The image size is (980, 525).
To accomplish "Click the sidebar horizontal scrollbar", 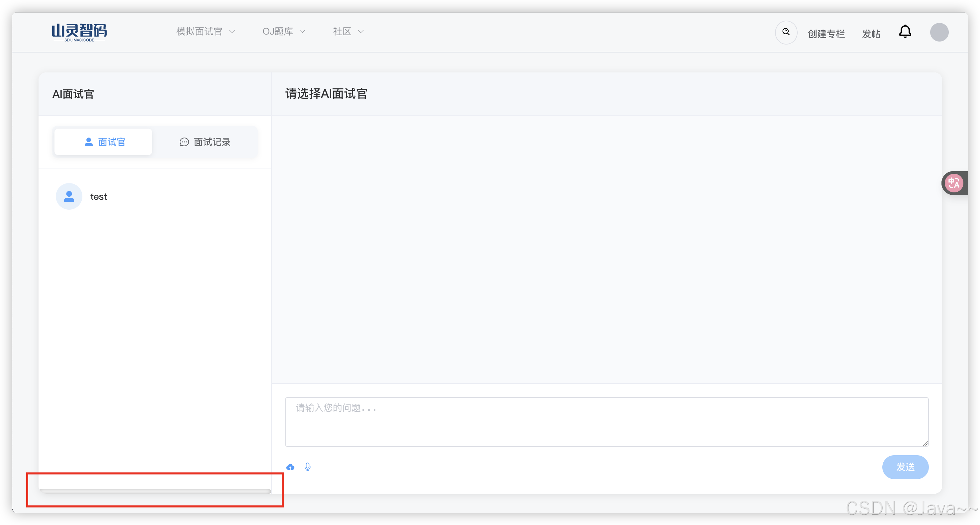I will (x=155, y=491).
